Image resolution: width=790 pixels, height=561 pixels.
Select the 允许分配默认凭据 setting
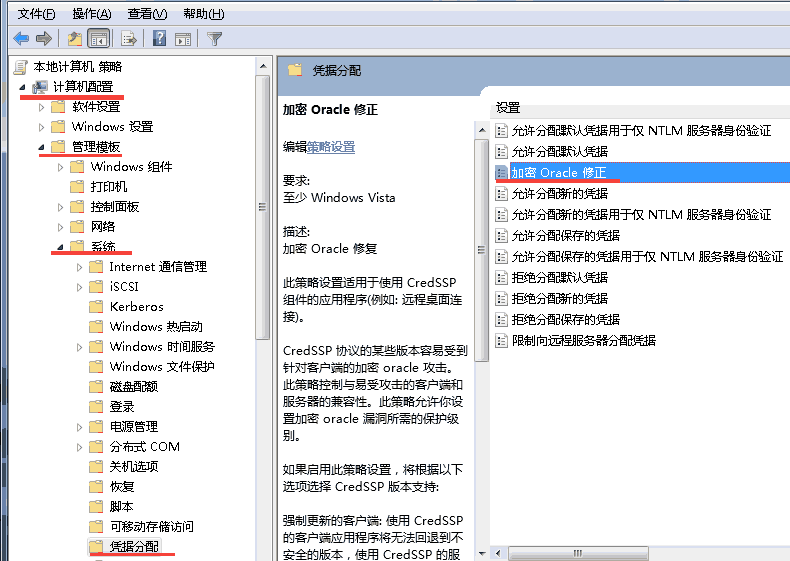(559, 152)
